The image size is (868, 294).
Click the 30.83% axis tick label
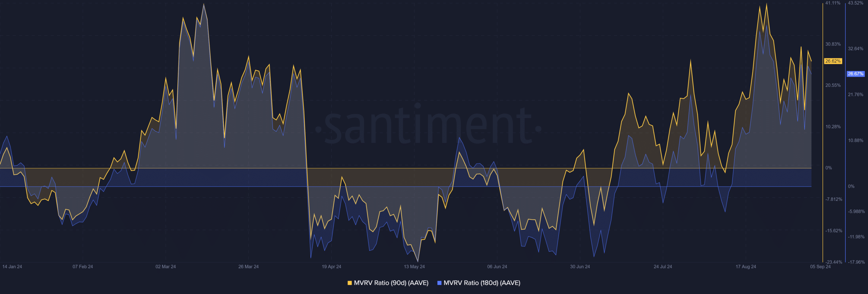(833, 44)
